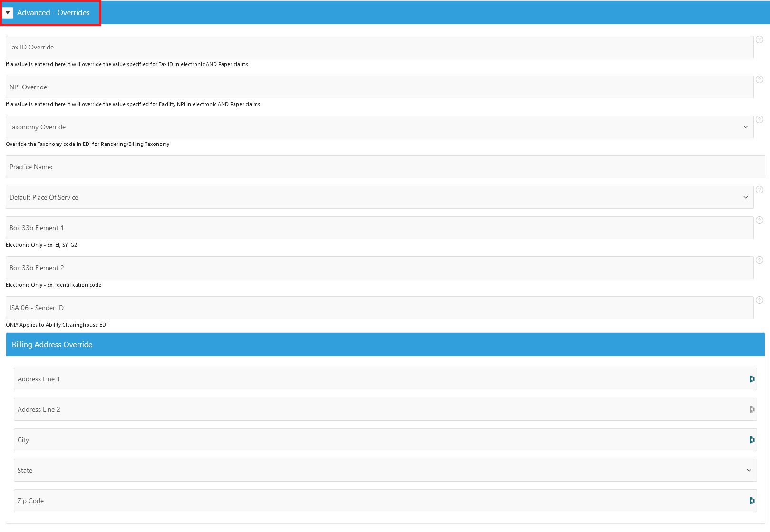Toggle the data icon in Address Line 2
This screenshot has height=532, width=770.
click(x=751, y=409)
